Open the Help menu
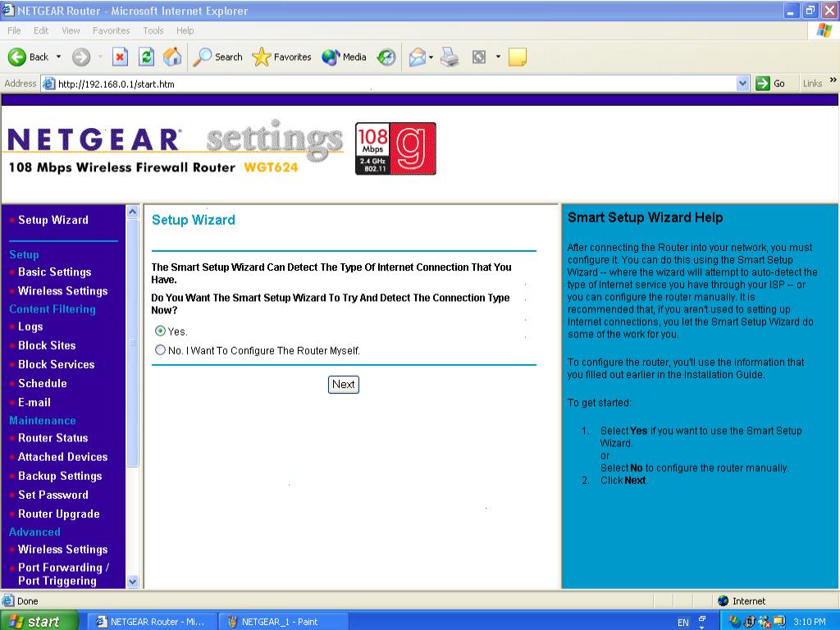Viewport: 840px width, 630px height. (x=185, y=30)
